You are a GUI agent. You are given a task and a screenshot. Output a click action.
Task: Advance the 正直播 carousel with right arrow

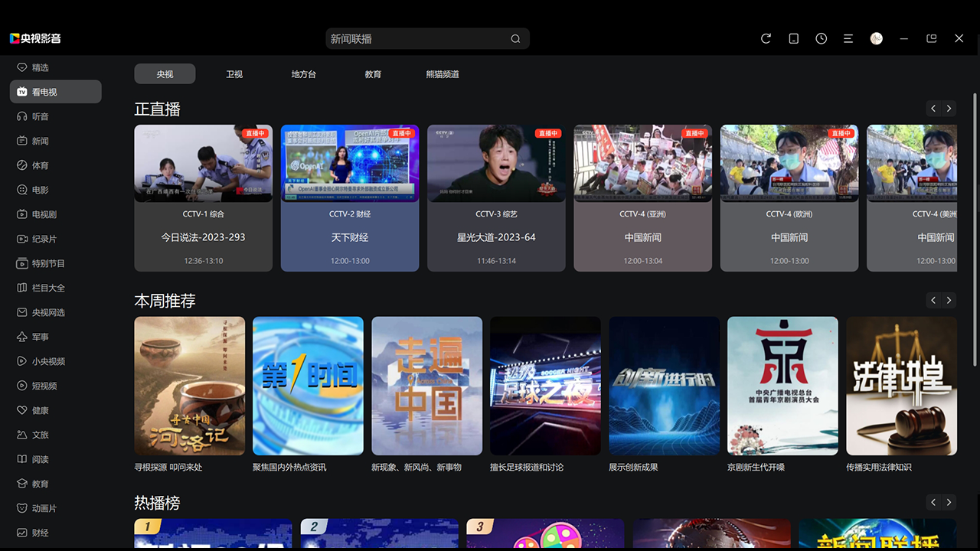[949, 108]
